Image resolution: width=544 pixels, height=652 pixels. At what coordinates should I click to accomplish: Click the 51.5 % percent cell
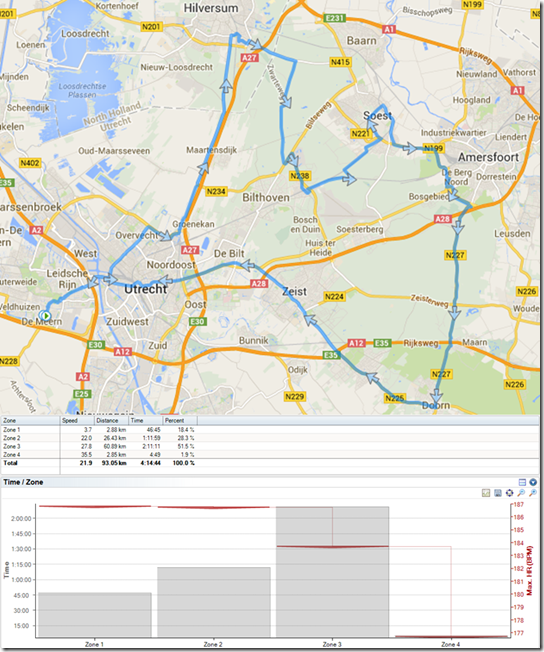click(x=186, y=446)
